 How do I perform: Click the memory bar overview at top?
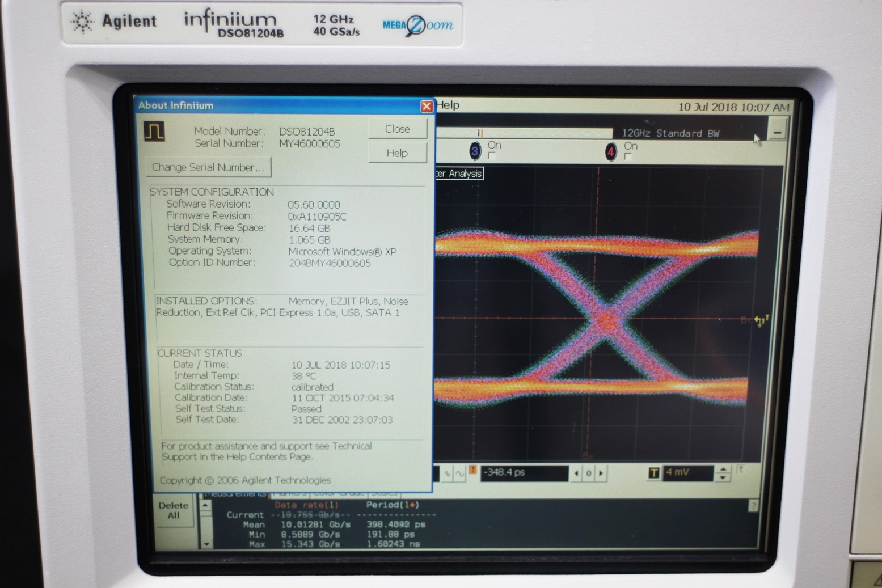pos(524,133)
